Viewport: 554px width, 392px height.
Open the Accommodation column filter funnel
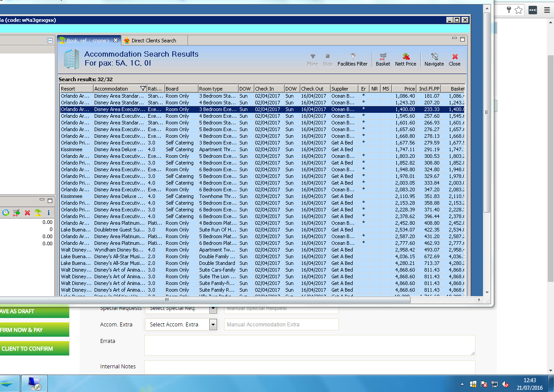pos(143,88)
